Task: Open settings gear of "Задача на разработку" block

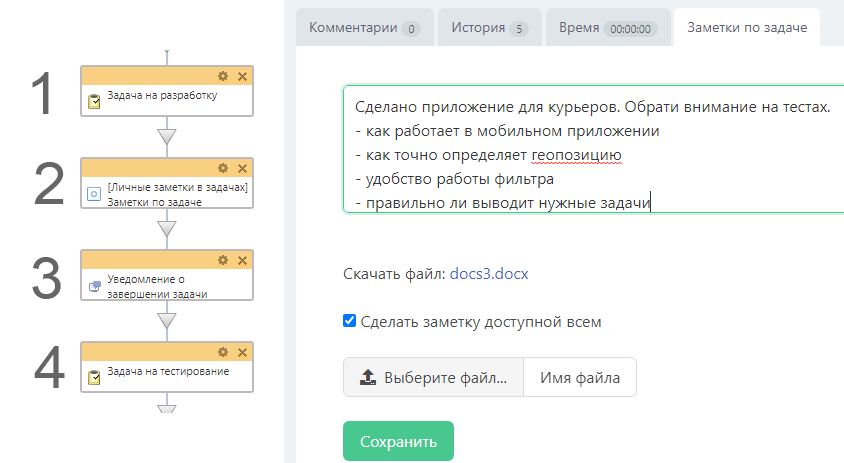Action: 223,76
